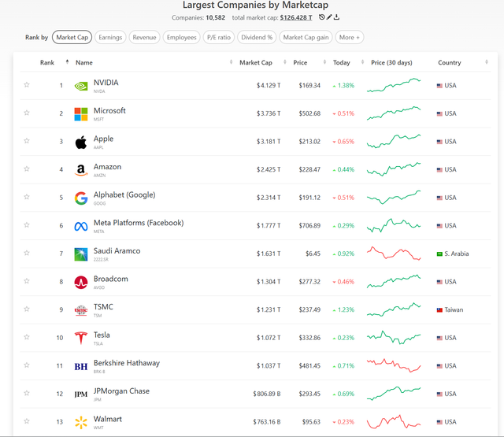Click the Alphabet Google logo icon

pyautogui.click(x=80, y=198)
